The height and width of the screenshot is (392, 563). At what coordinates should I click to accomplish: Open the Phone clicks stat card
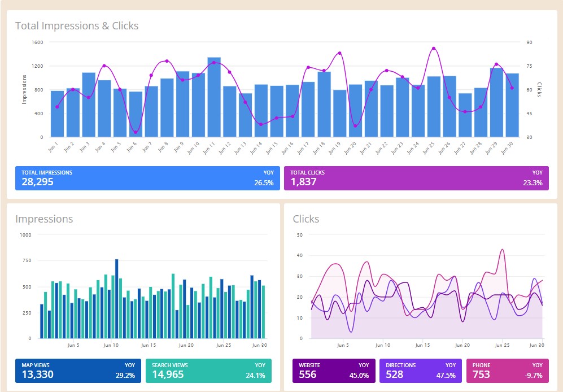(x=507, y=371)
